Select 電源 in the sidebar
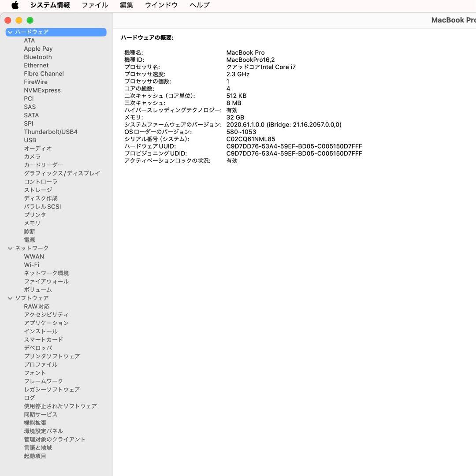 [x=30, y=240]
